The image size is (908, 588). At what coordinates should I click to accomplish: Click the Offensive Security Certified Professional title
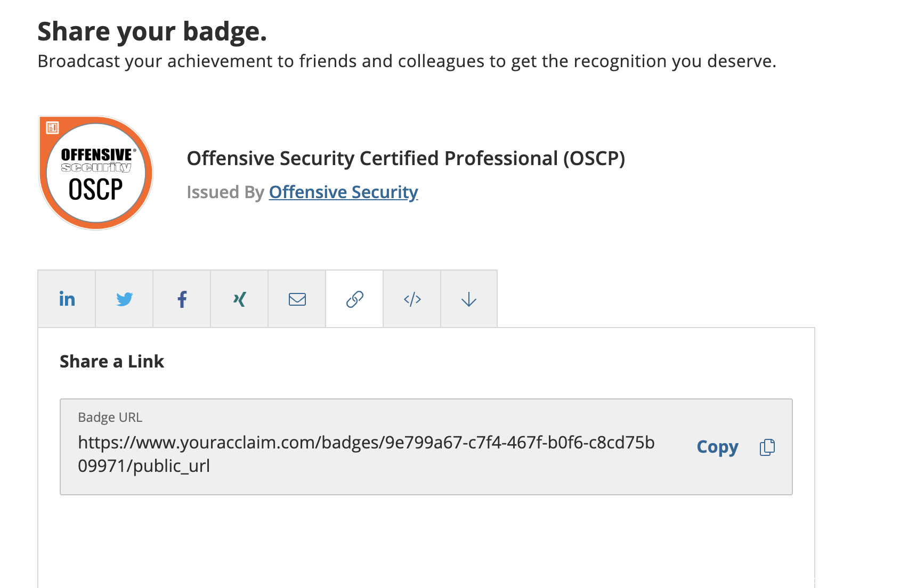click(406, 158)
